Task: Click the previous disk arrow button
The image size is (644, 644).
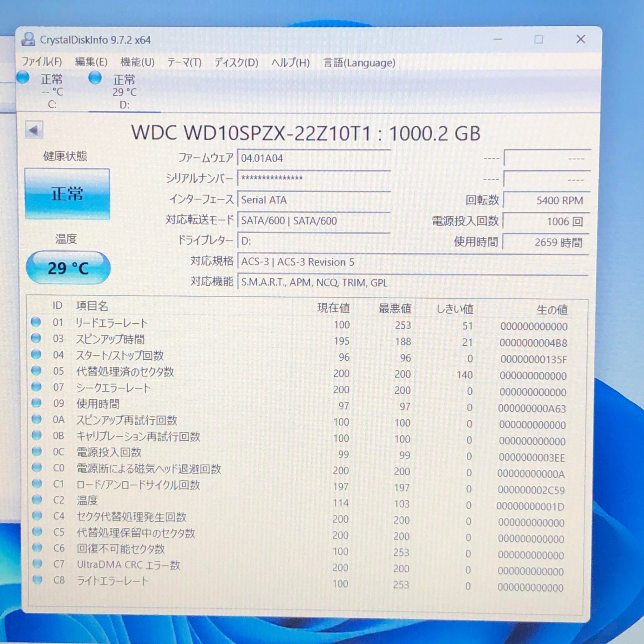Action: 34,131
